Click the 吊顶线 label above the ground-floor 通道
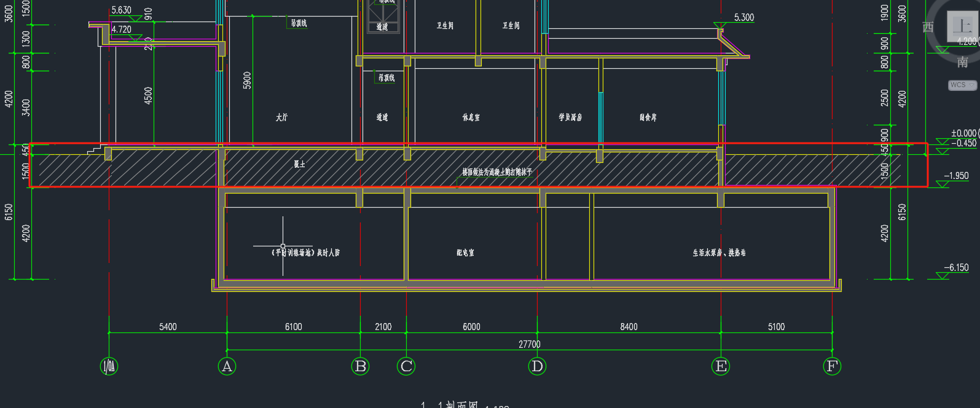The image size is (980, 408). point(386,78)
